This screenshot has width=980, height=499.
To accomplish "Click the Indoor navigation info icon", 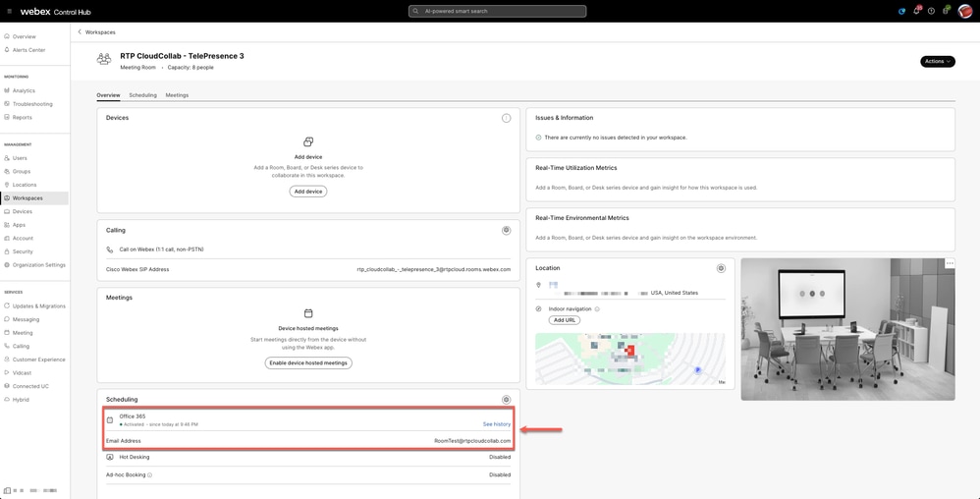I will click(x=597, y=308).
